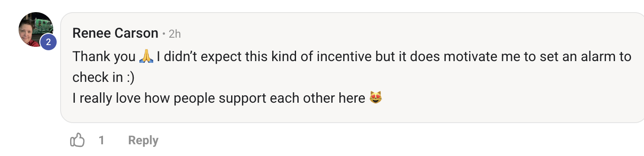Reply to Renee Carson's comment

click(143, 140)
